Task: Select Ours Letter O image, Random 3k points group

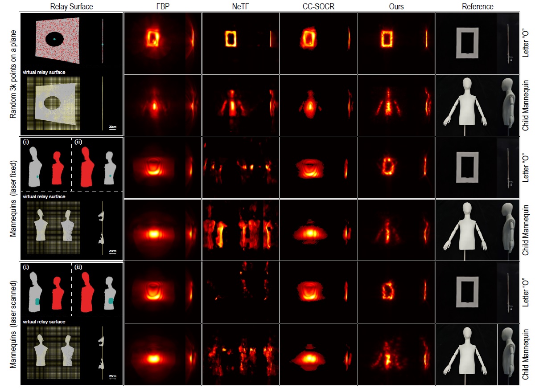Action: tap(396, 43)
